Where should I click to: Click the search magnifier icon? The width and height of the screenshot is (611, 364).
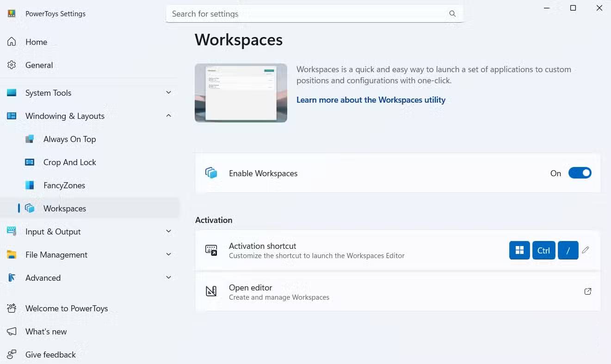[452, 14]
